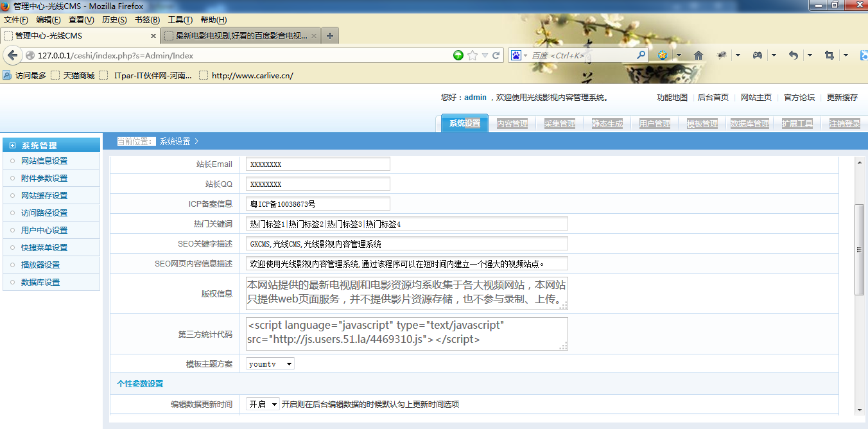868x436 pixels.
Task: Select the 模板管理 navigation tab
Action: click(x=702, y=124)
